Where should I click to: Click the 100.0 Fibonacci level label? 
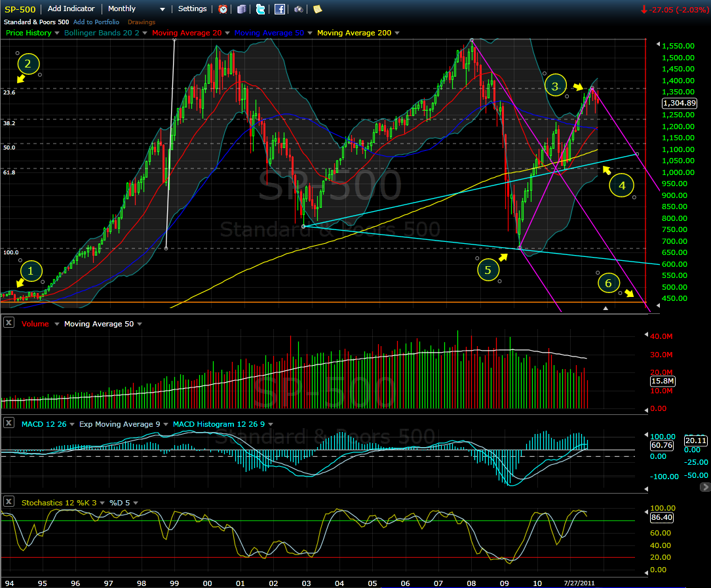click(x=11, y=252)
